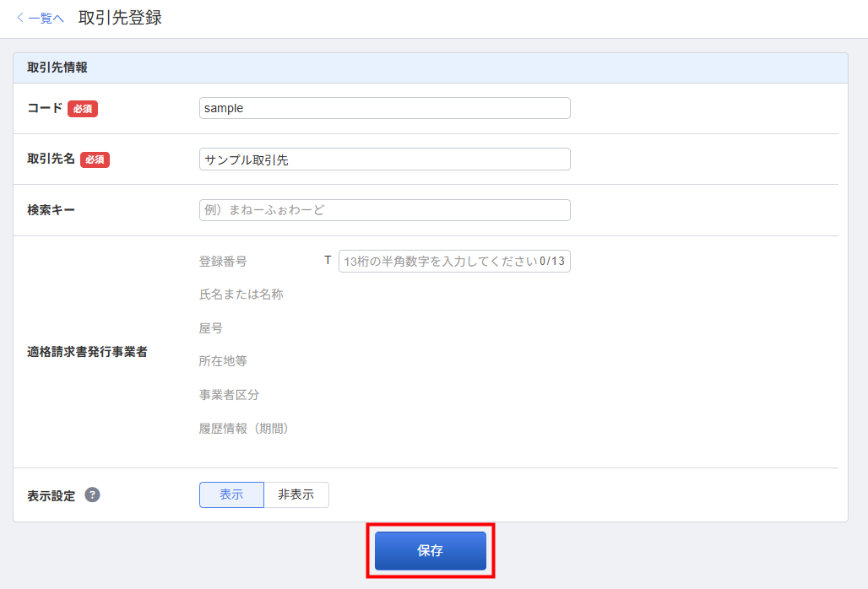
Task: Click the 0/13 character counter
Action: (552, 262)
